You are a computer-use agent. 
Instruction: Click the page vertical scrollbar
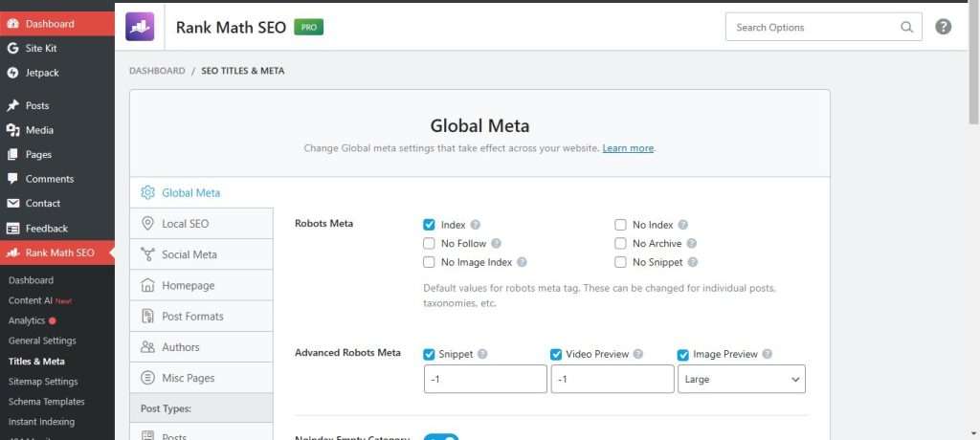pos(973,62)
